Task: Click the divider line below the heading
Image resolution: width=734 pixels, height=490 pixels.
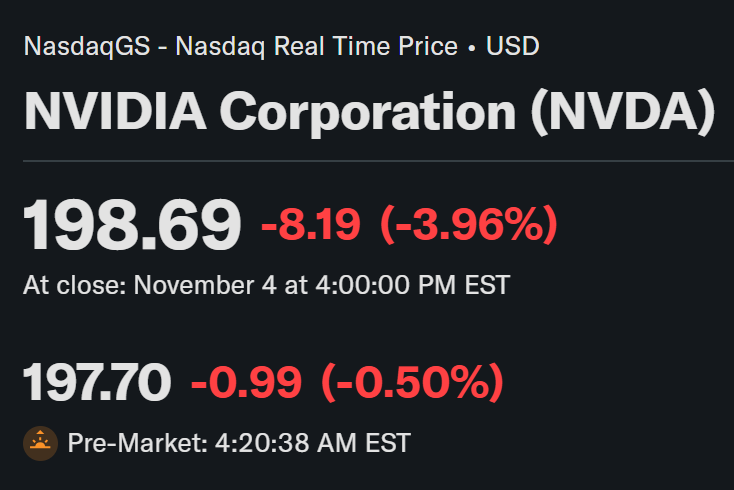Action: 368,160
